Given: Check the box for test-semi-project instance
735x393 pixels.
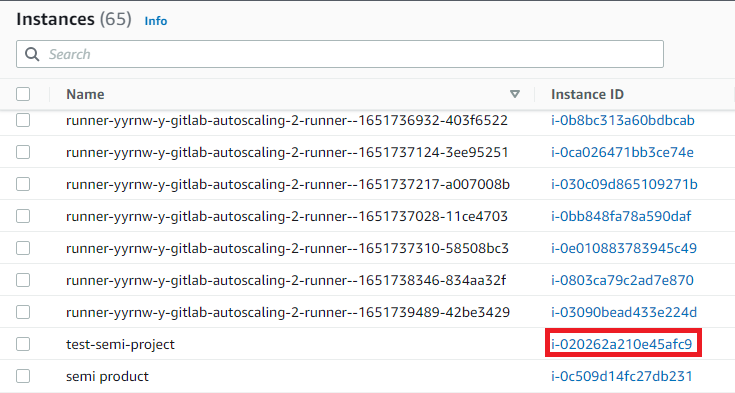Looking at the screenshot, I should coord(23,344).
